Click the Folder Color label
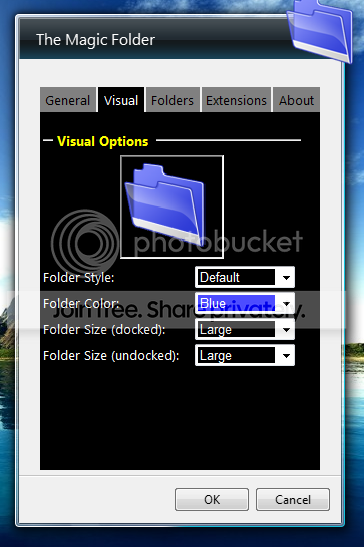364x547 pixels. 81,304
